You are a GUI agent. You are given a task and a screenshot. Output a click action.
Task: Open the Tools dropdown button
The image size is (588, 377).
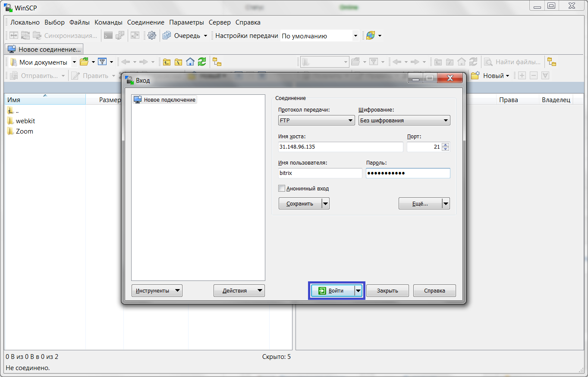[157, 290]
